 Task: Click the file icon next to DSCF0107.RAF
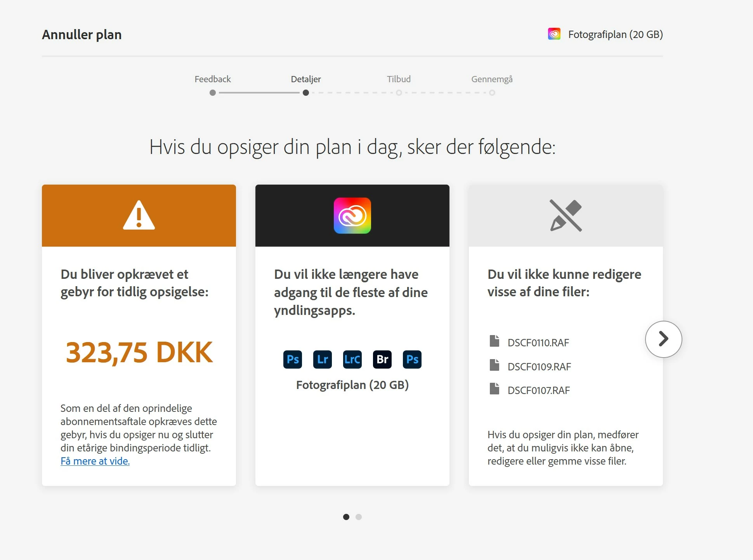click(x=494, y=389)
